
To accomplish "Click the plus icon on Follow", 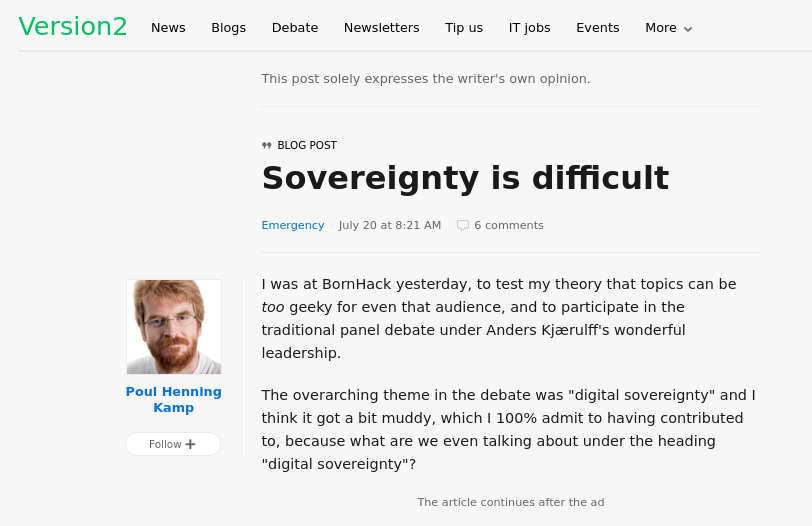I will (190, 444).
